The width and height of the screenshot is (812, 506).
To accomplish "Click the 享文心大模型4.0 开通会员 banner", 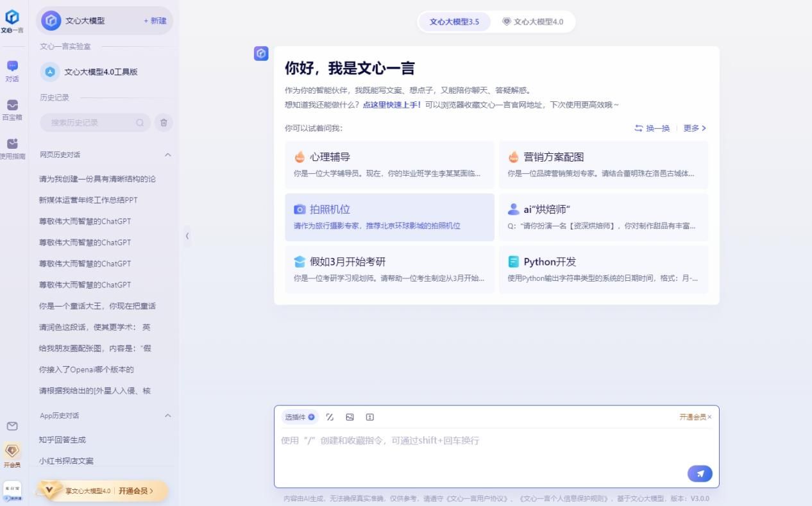I will click(x=103, y=491).
